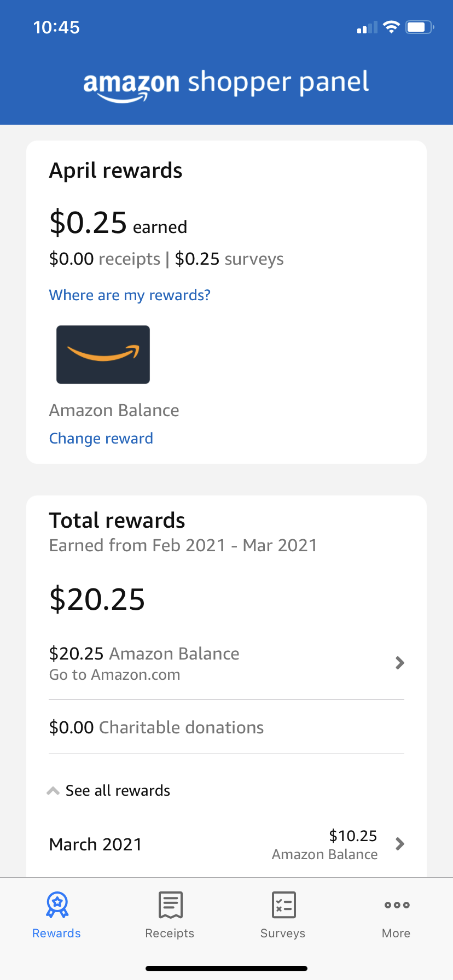Tap the Amazon gift card image
453x980 pixels.
103,354
